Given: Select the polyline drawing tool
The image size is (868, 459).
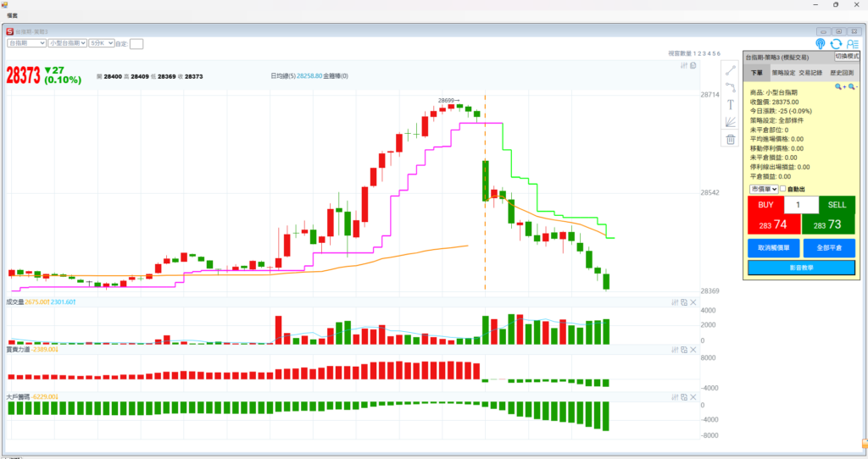Looking at the screenshot, I should click(x=730, y=87).
